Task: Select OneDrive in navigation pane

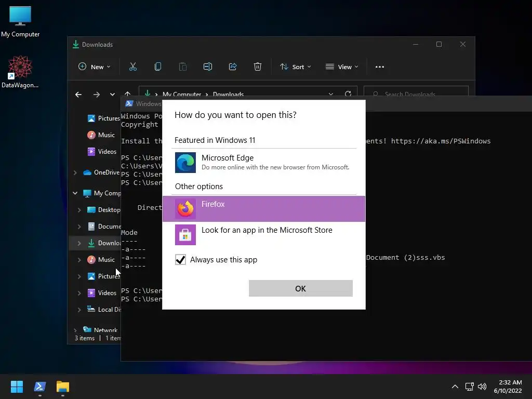Action: pos(101,172)
